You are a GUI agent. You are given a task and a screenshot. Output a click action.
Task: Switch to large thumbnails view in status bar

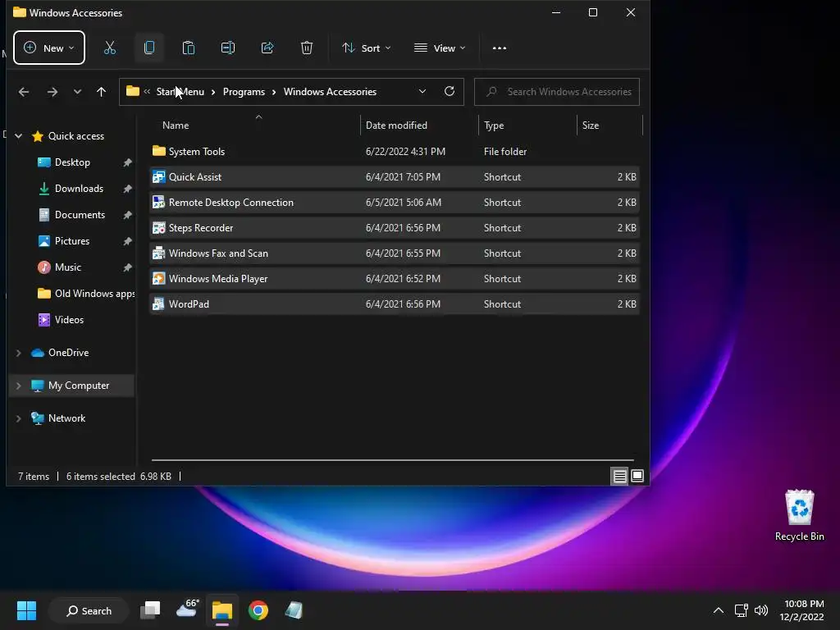tap(637, 476)
